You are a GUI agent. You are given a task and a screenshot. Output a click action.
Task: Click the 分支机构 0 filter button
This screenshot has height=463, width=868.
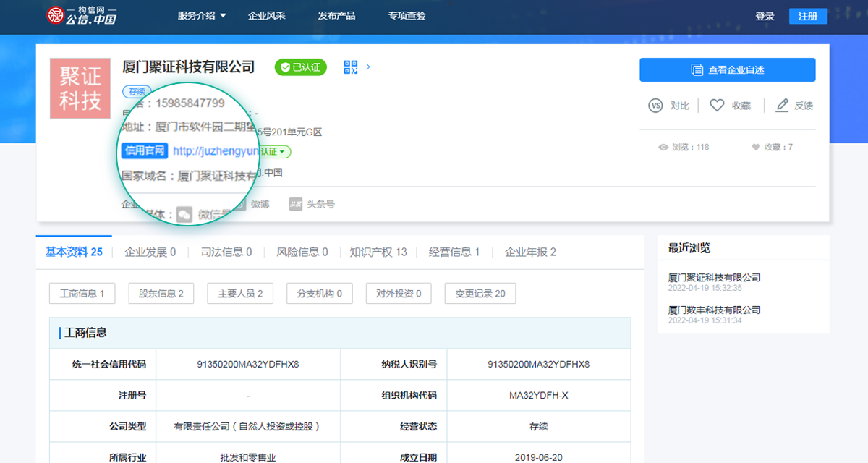[x=319, y=293]
